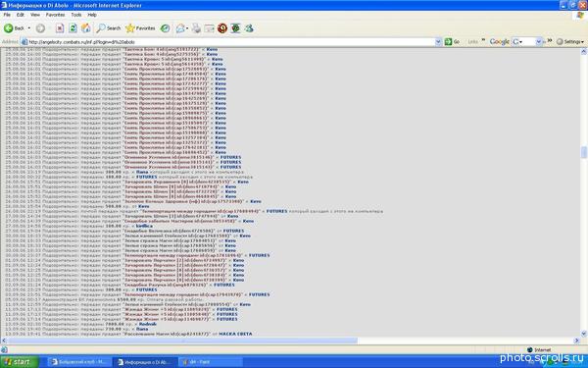Click the vertical scrollbar down arrow
The width and height of the screenshot is (588, 368).
pos(583,334)
